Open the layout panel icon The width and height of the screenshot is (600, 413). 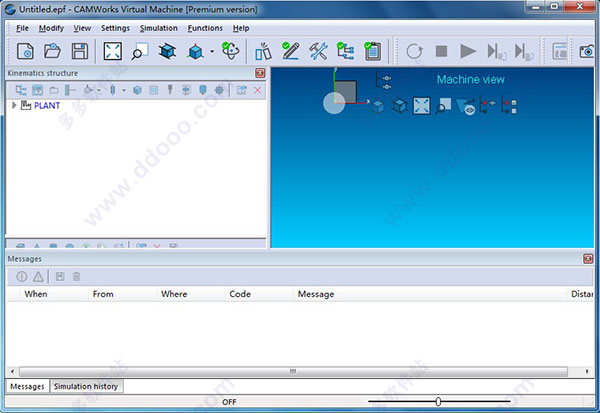tap(560, 51)
